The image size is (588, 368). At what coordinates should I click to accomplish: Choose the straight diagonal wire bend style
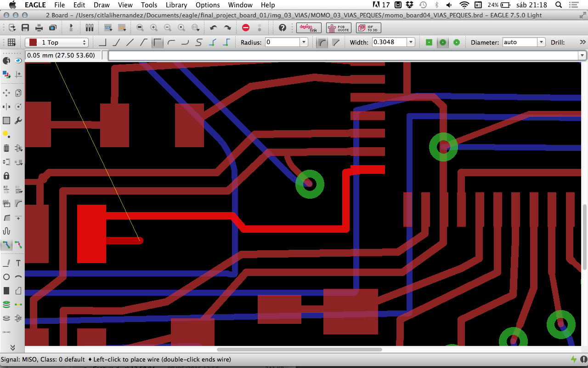(x=130, y=42)
